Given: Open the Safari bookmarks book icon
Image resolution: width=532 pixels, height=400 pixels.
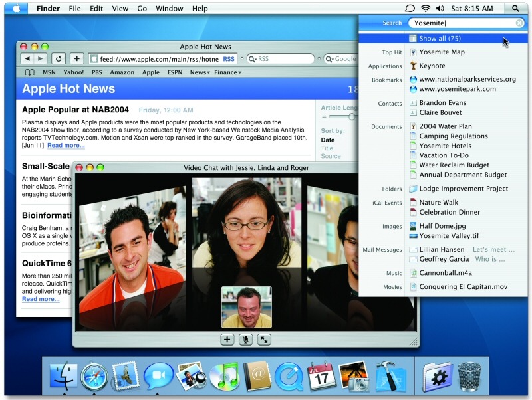Looking at the screenshot, I should (30, 72).
